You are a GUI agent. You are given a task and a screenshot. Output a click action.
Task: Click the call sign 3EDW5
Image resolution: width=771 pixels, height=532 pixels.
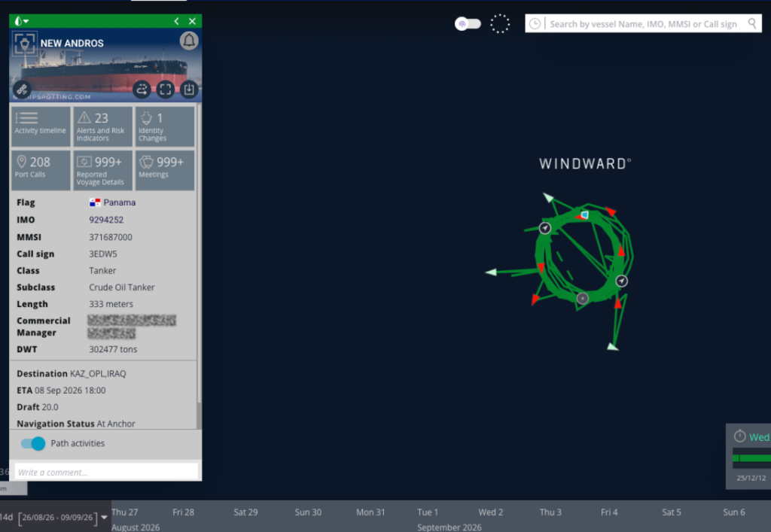[102, 254]
